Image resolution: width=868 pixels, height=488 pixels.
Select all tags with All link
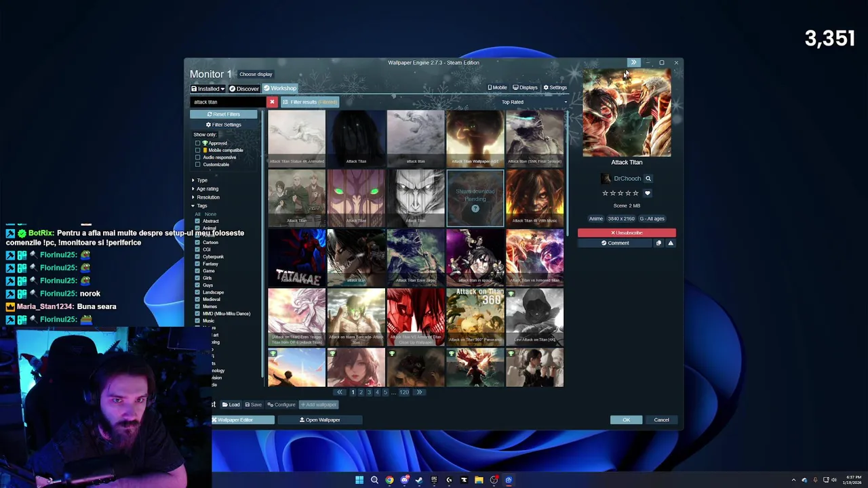tap(197, 214)
